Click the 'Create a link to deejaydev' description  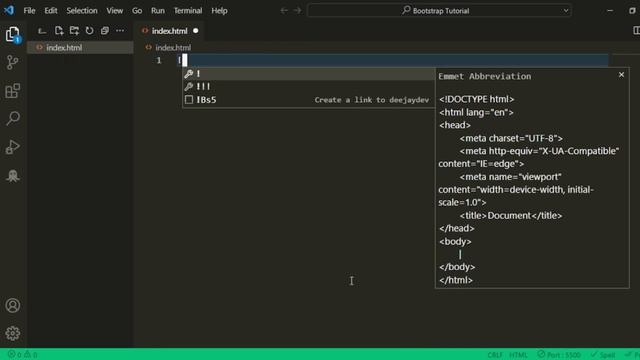point(371,100)
